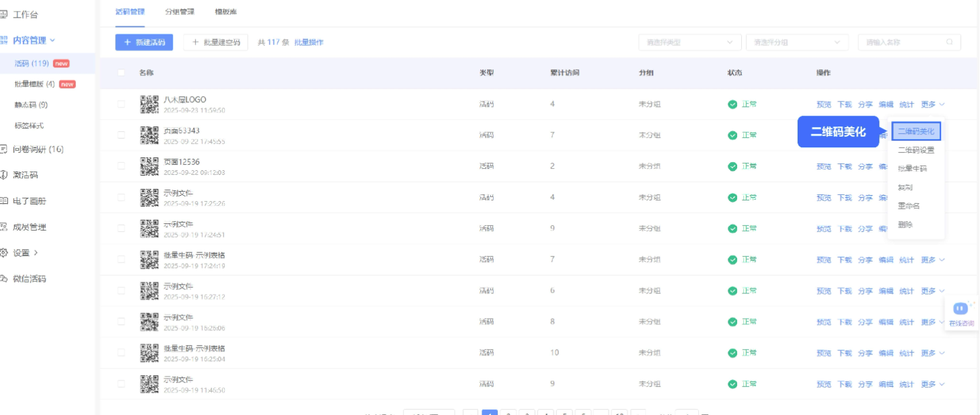Click the 批量操作 link
Screen dimensions: 980x415
click(309, 42)
